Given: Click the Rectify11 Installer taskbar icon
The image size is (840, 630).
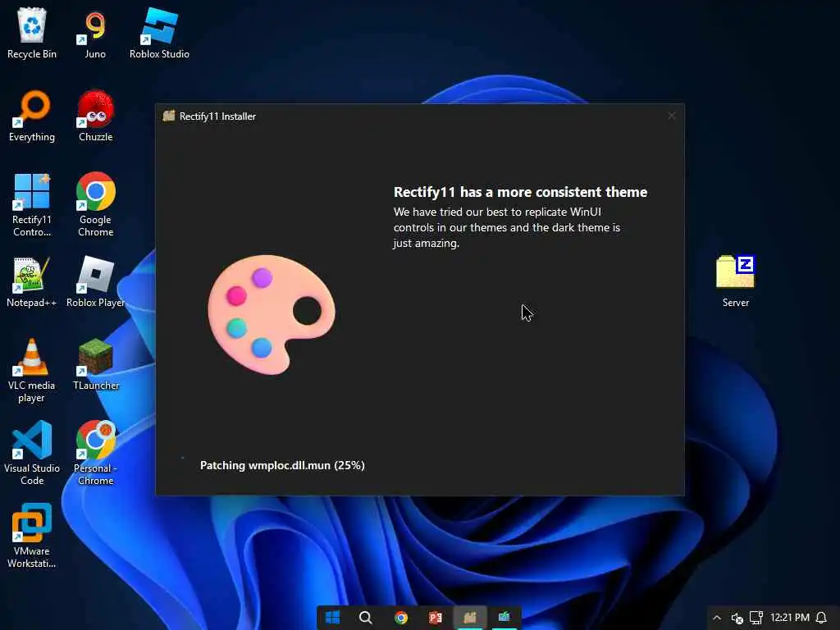Looking at the screenshot, I should (470, 618).
